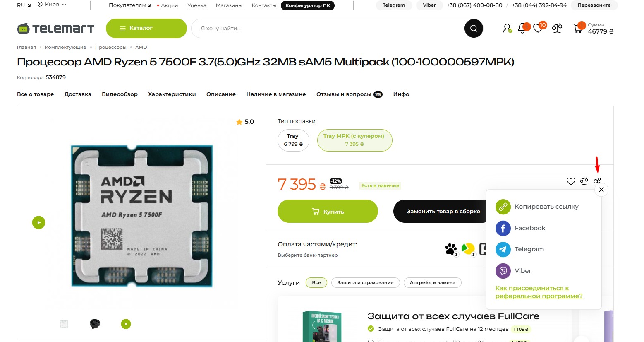Viewport: 644px width, 342px height.
Task: Expand the Покупателям menu
Action: point(130,5)
